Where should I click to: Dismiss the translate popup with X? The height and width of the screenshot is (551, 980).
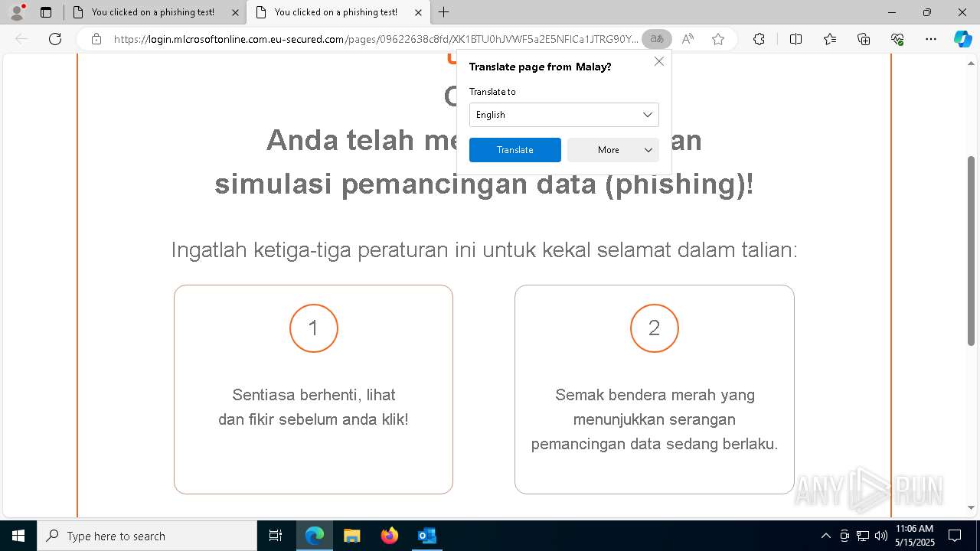click(x=658, y=61)
